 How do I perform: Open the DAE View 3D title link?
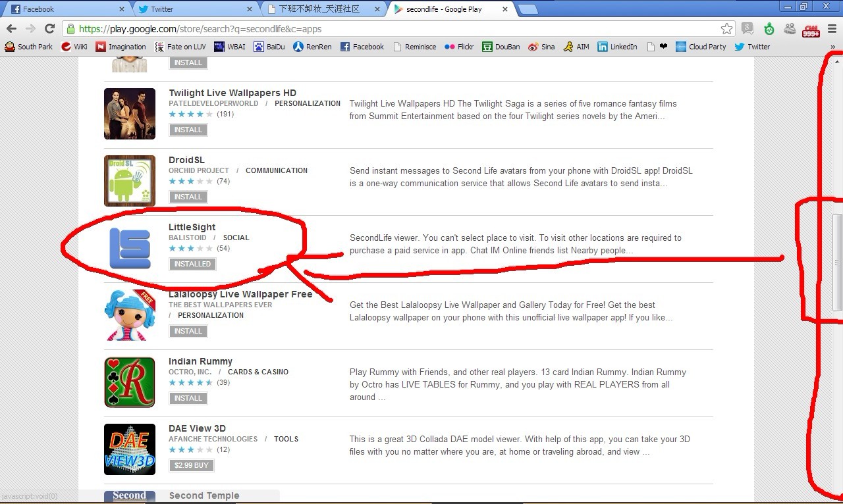pos(197,428)
